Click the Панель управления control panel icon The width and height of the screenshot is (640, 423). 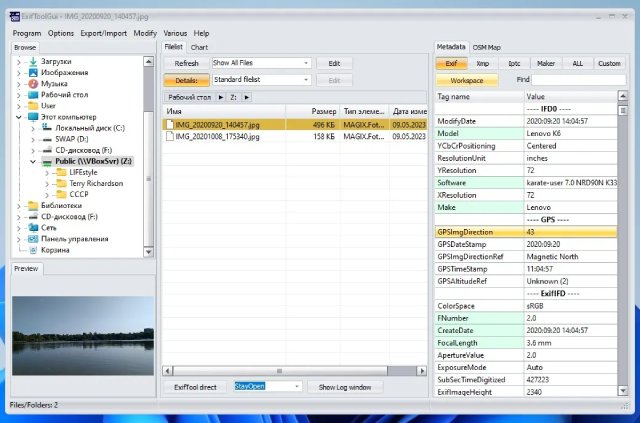(x=34, y=238)
